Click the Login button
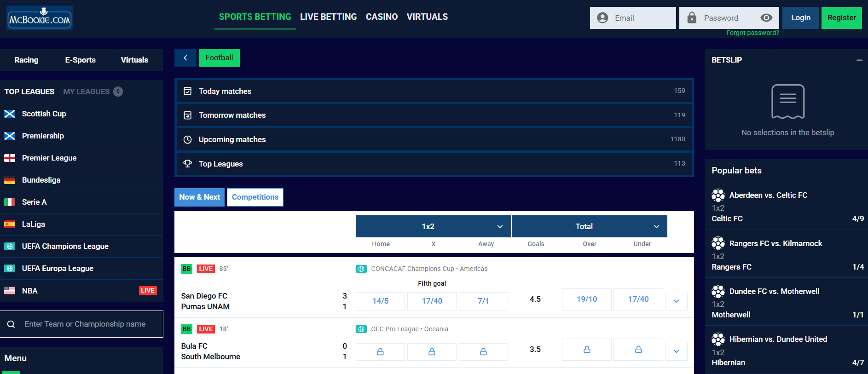 pos(801,18)
